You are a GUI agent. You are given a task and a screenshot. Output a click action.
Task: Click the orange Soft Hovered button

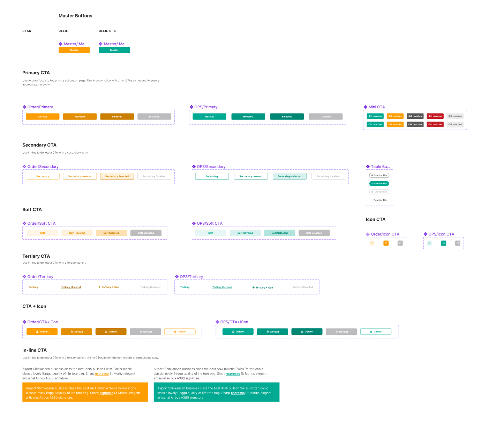point(77,233)
